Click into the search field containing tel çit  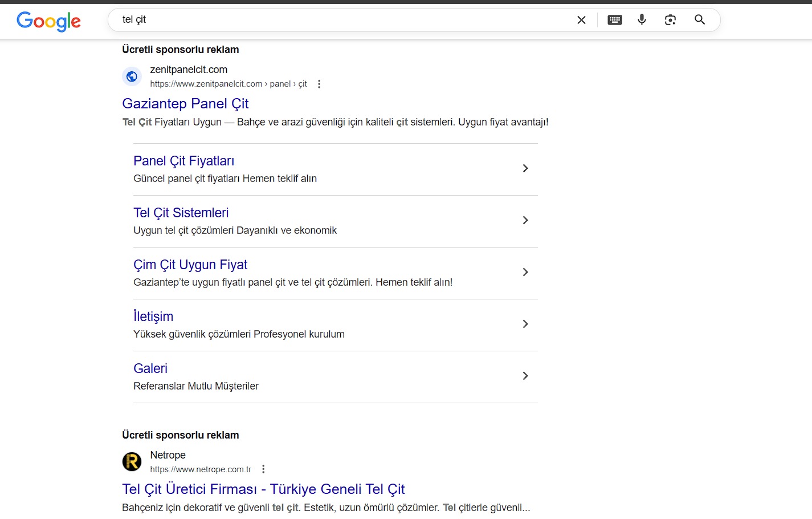point(342,20)
